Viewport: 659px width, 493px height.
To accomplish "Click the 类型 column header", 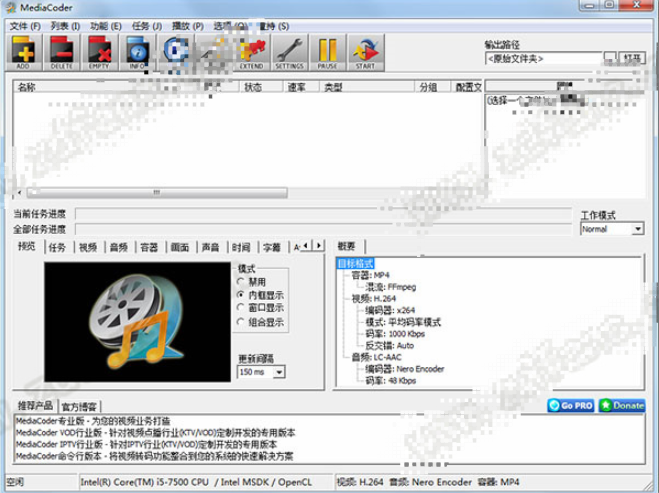I will [x=333, y=87].
